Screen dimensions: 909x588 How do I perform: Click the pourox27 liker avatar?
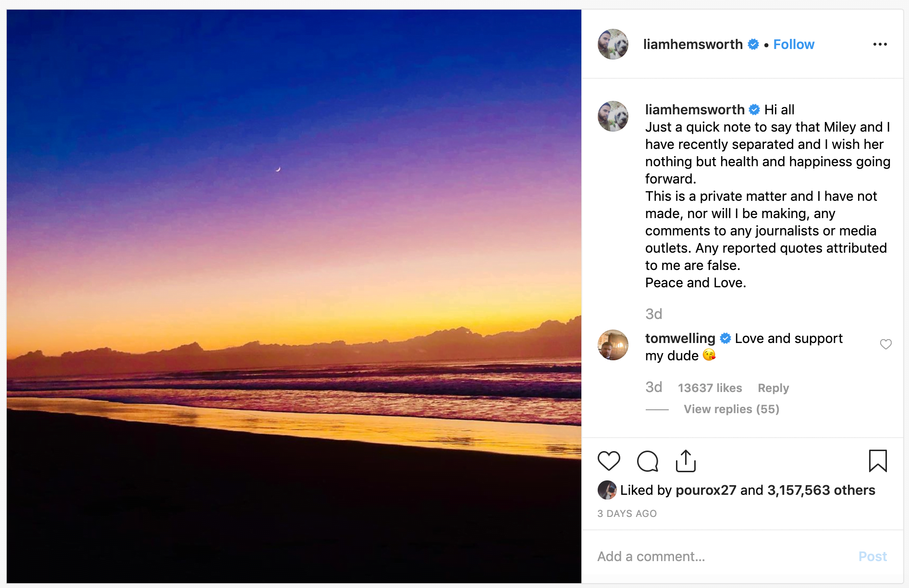(607, 490)
